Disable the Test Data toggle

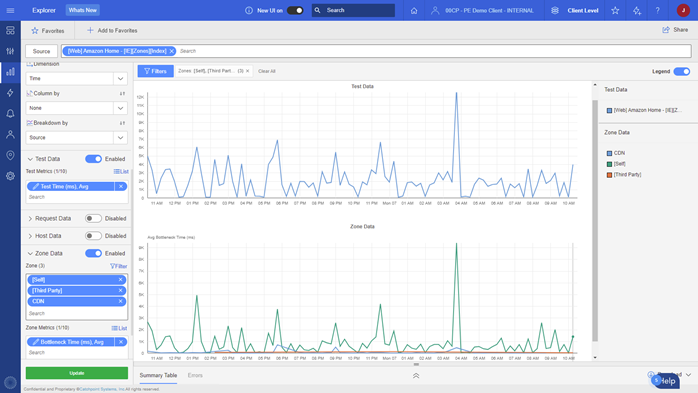pyautogui.click(x=93, y=159)
